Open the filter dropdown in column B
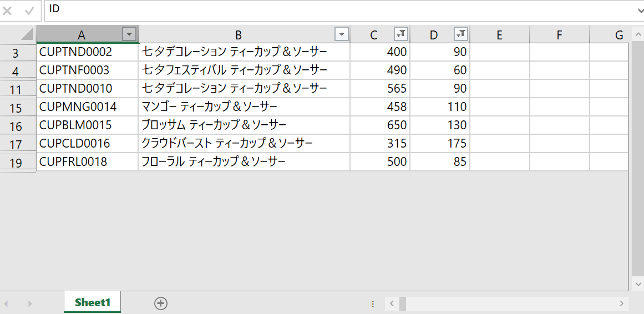Image resolution: width=644 pixels, height=314 pixels. [x=342, y=34]
